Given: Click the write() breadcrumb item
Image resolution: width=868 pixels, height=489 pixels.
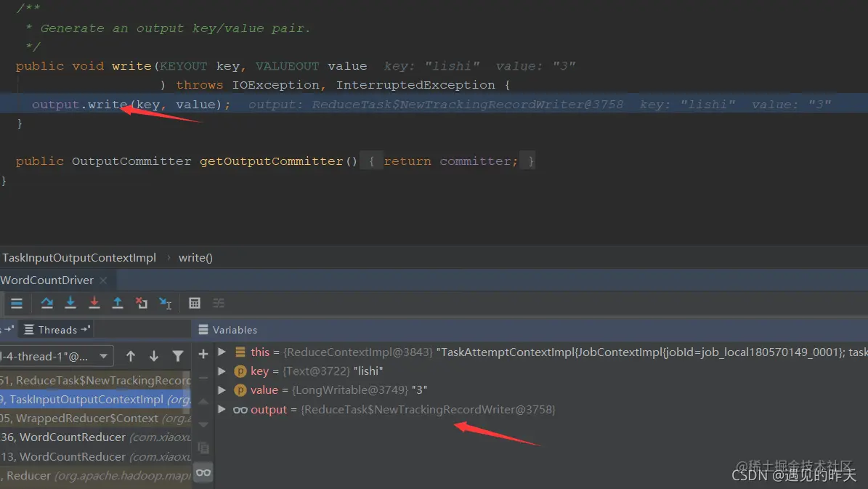Looking at the screenshot, I should point(195,257).
